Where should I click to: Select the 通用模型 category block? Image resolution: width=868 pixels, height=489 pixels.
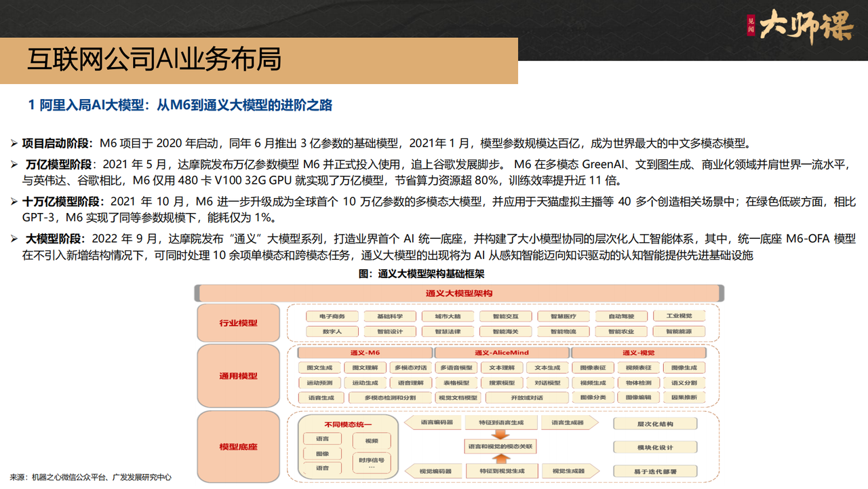coord(238,376)
